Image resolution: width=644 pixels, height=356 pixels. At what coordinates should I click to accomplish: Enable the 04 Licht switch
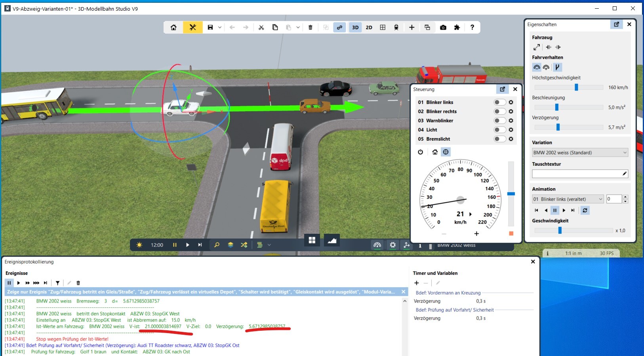point(499,130)
